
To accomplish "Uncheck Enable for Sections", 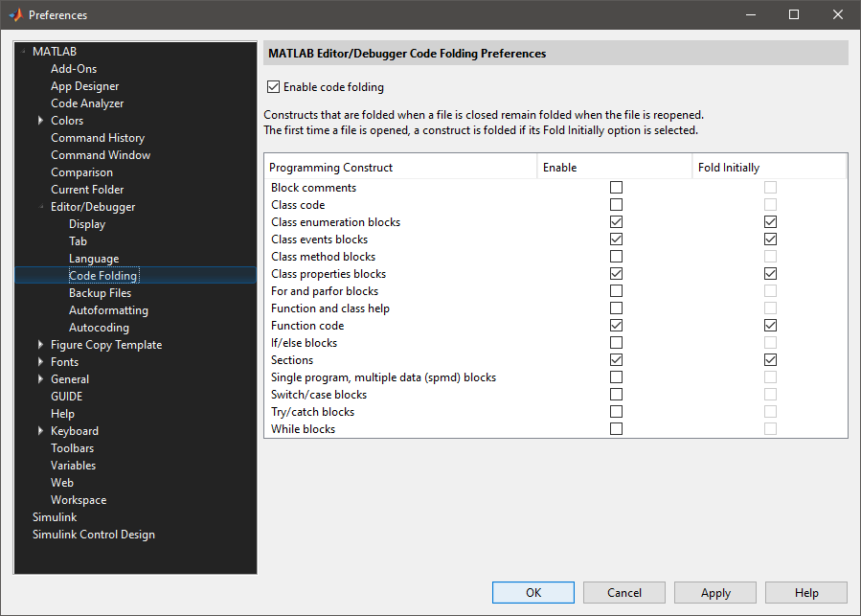I will coord(616,360).
